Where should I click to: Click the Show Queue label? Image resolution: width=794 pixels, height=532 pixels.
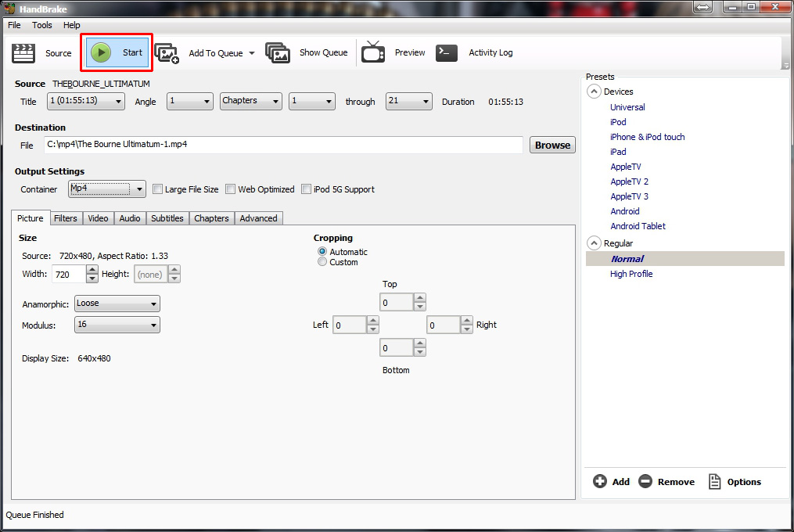click(324, 52)
